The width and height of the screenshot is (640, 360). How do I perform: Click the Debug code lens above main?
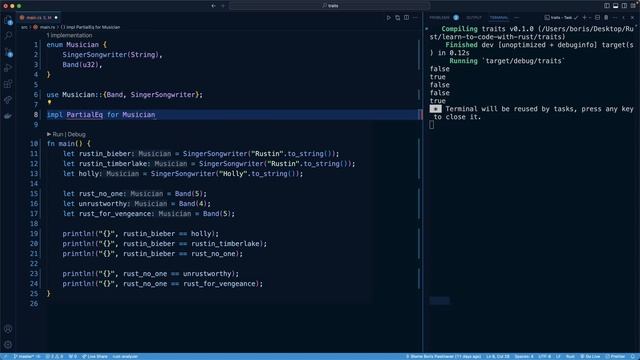[77, 134]
